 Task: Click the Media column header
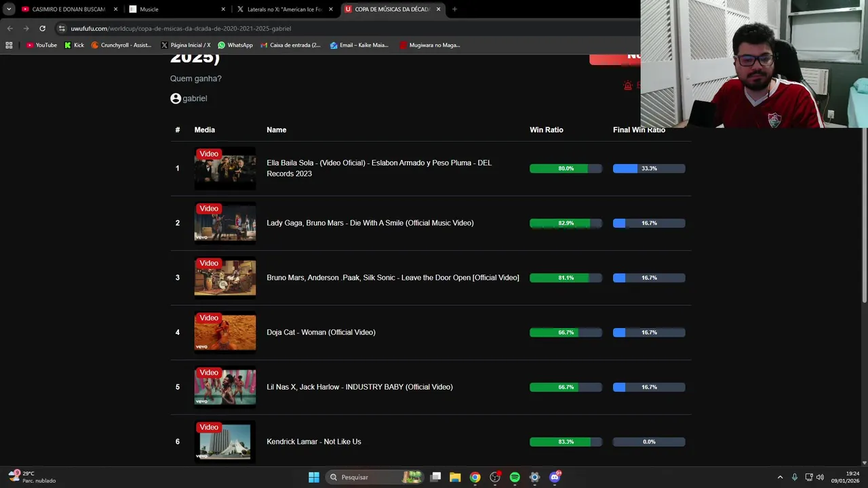point(205,129)
